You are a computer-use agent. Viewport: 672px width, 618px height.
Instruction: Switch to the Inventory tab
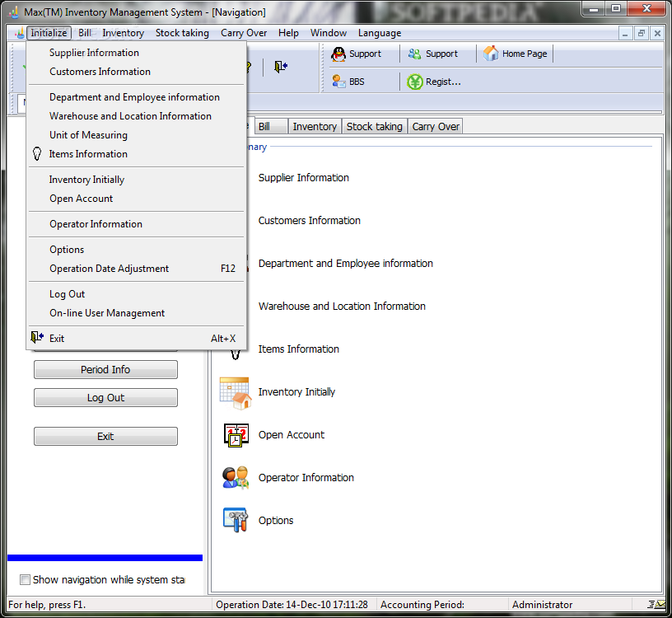coord(315,127)
